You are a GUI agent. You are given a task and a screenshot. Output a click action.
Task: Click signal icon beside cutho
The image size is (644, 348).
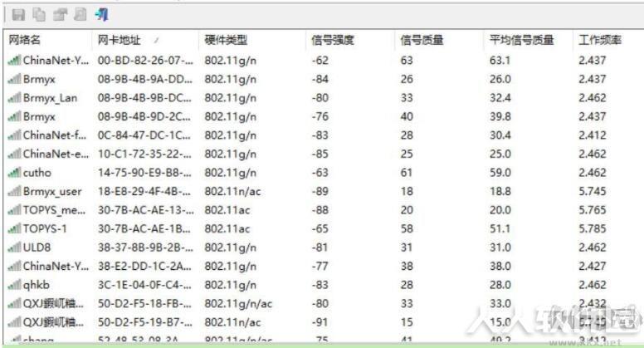(14, 173)
